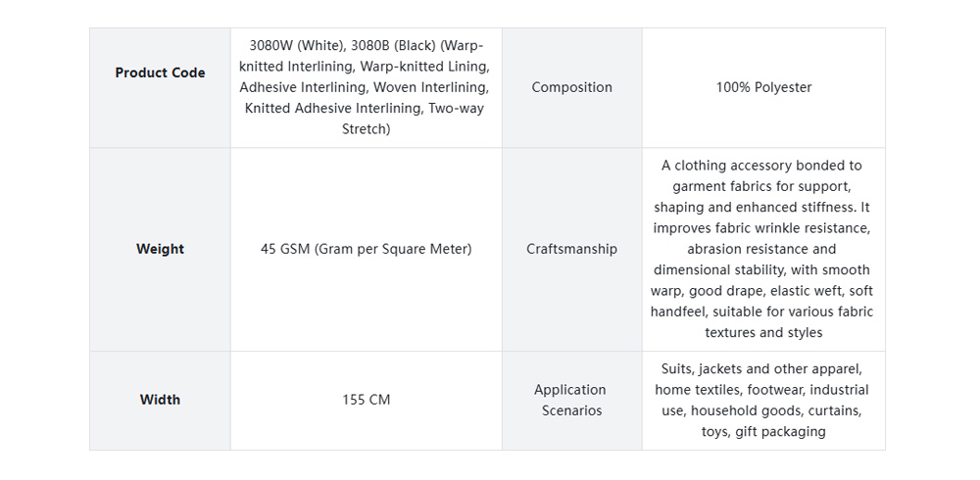
Task: Select the Weight row header cell
Action: coord(160,249)
